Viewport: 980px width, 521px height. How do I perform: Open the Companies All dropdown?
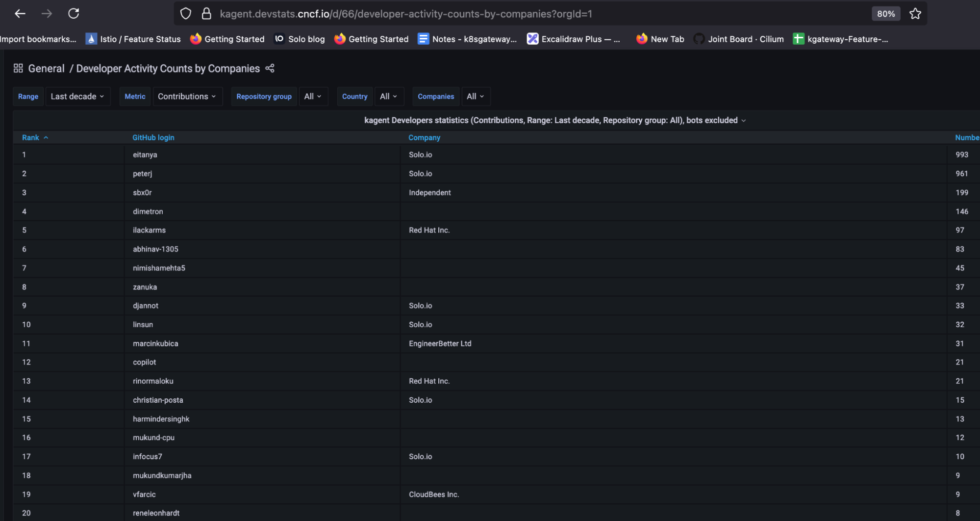(476, 97)
